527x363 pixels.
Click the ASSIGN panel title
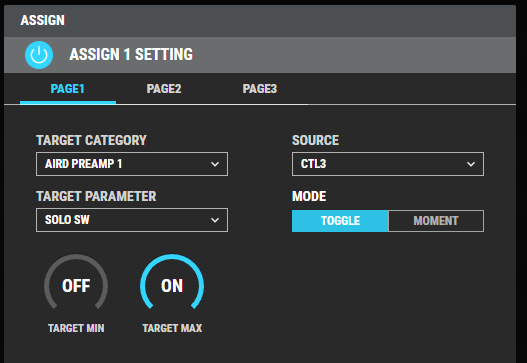(43, 21)
